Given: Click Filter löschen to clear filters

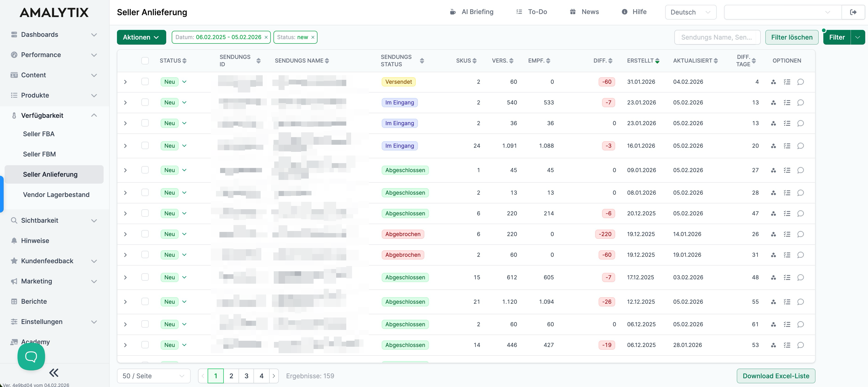Looking at the screenshot, I should [x=792, y=37].
